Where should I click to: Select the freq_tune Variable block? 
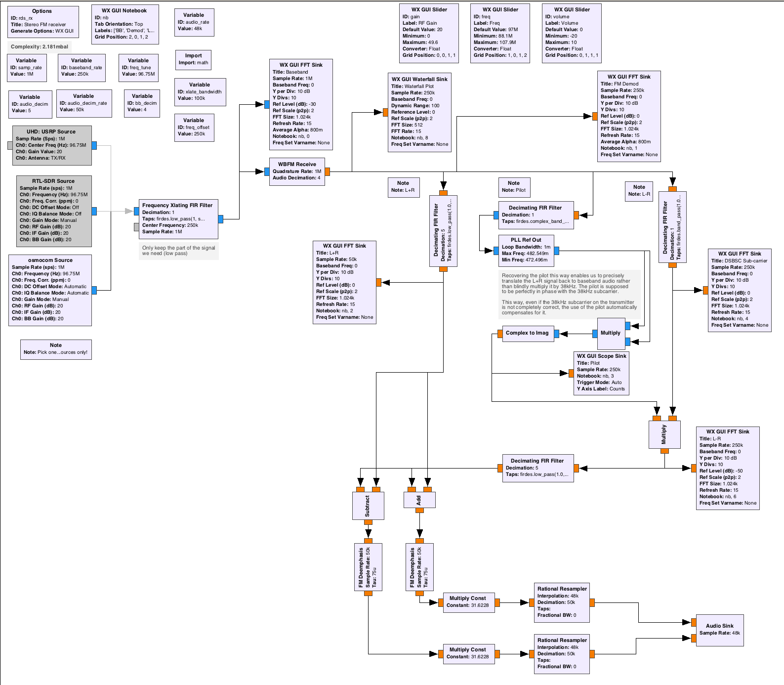tap(138, 68)
